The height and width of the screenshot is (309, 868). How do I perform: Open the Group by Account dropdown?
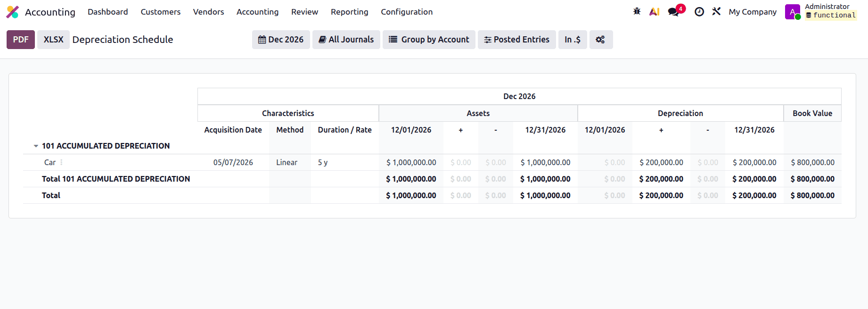click(x=429, y=40)
